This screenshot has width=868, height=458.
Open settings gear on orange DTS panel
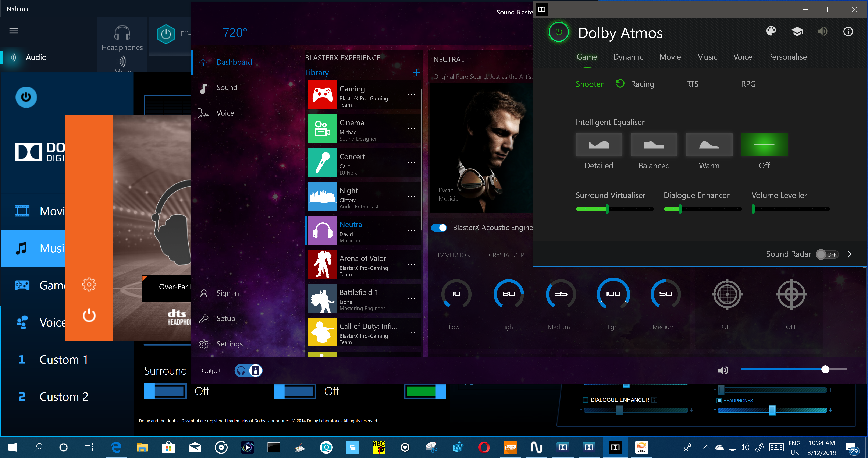(89, 285)
